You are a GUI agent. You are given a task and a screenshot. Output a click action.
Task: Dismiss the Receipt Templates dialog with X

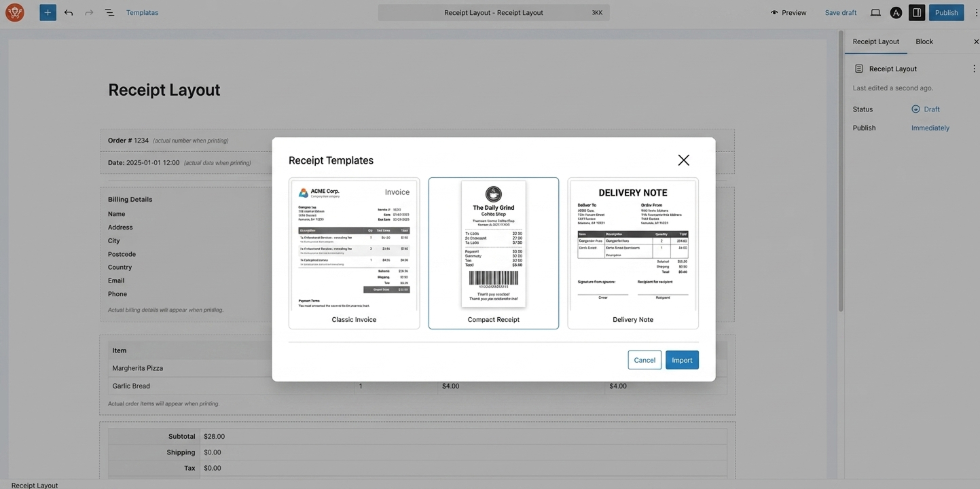coord(683,159)
